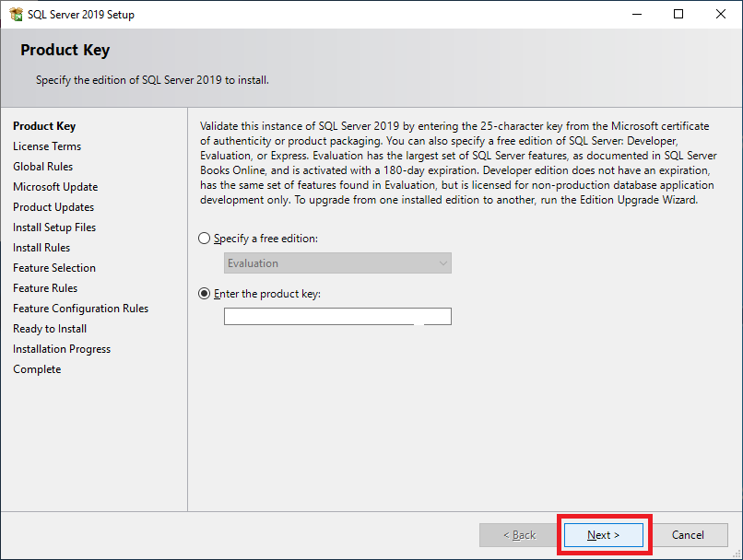Go to Microsoft Update step
Screen dimensions: 743x560
(x=55, y=187)
